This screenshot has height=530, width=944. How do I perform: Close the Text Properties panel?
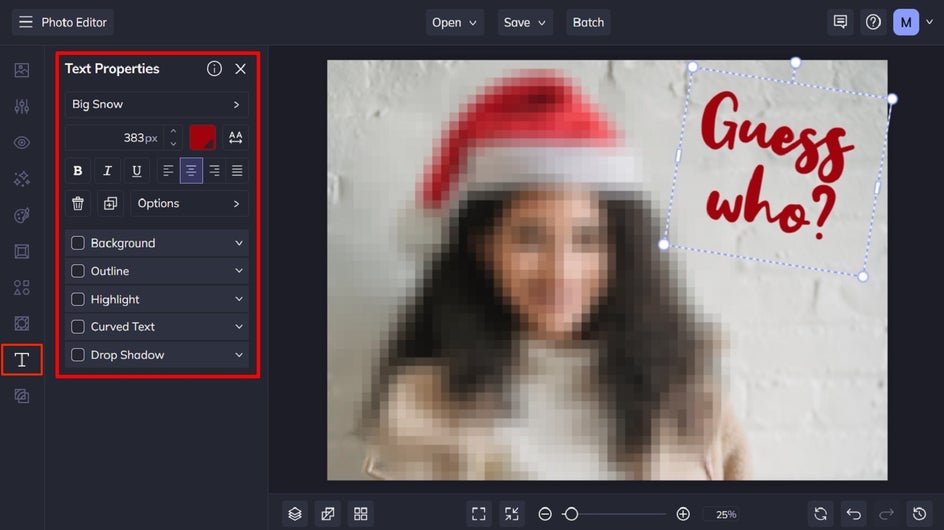point(240,69)
